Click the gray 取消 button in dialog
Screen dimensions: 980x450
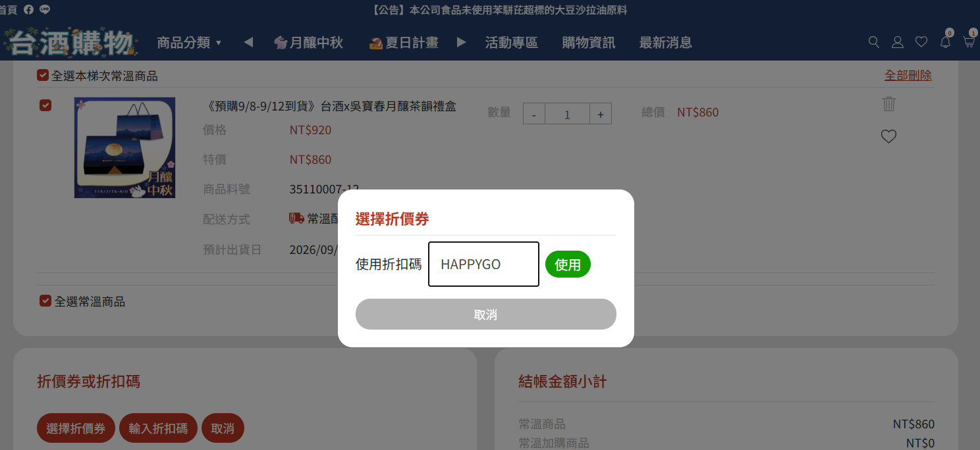(486, 314)
